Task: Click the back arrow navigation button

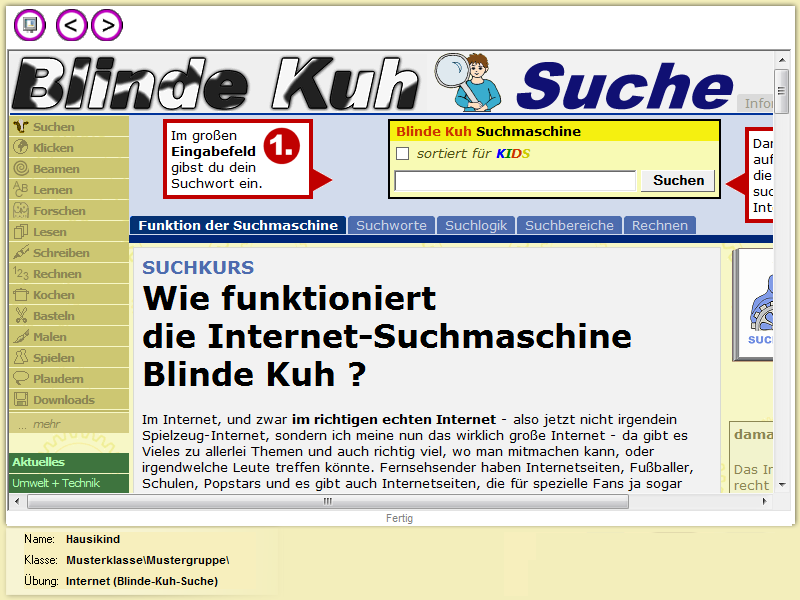Action: [72, 25]
